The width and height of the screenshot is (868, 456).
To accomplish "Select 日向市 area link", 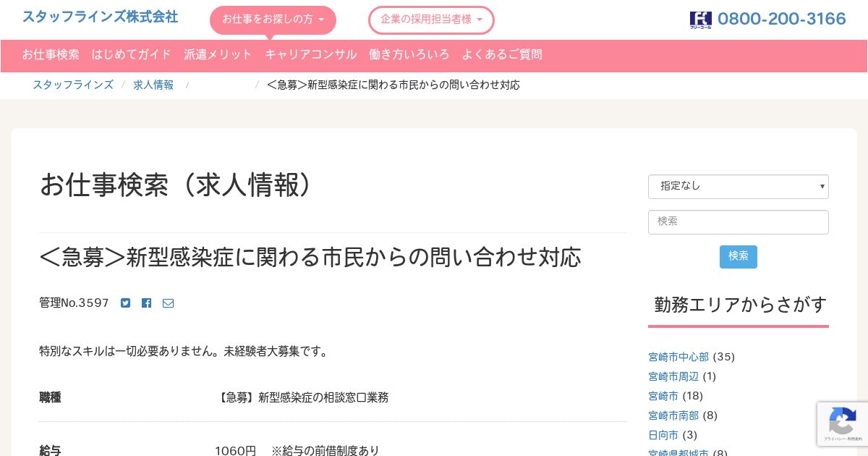I will tap(663, 435).
